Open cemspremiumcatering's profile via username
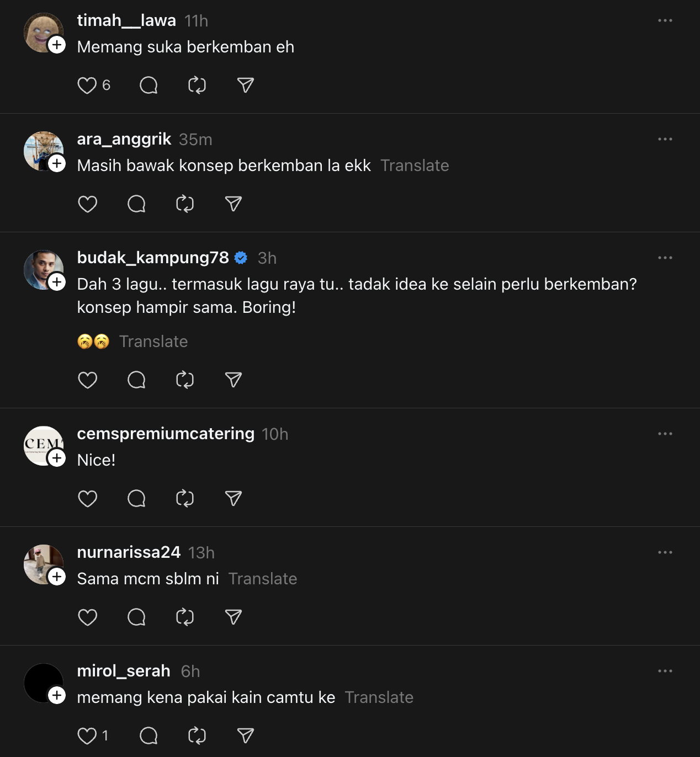Screen dimensions: 700x757 coord(166,434)
